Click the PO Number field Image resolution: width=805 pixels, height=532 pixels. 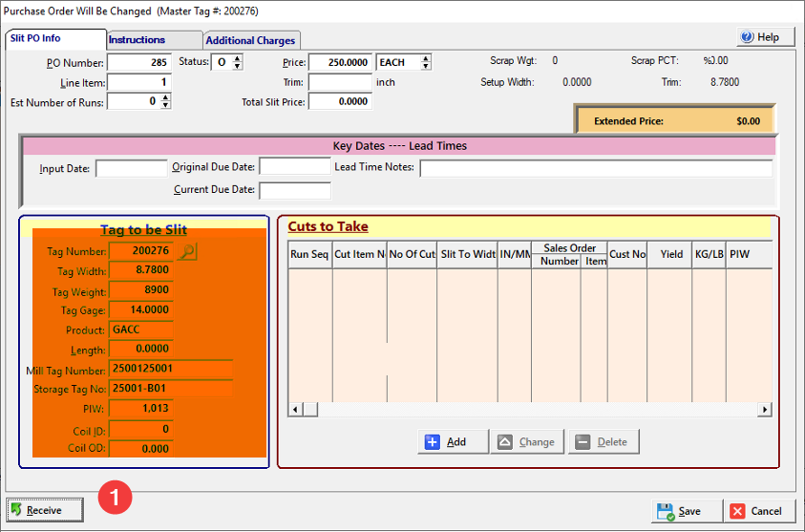click(139, 63)
